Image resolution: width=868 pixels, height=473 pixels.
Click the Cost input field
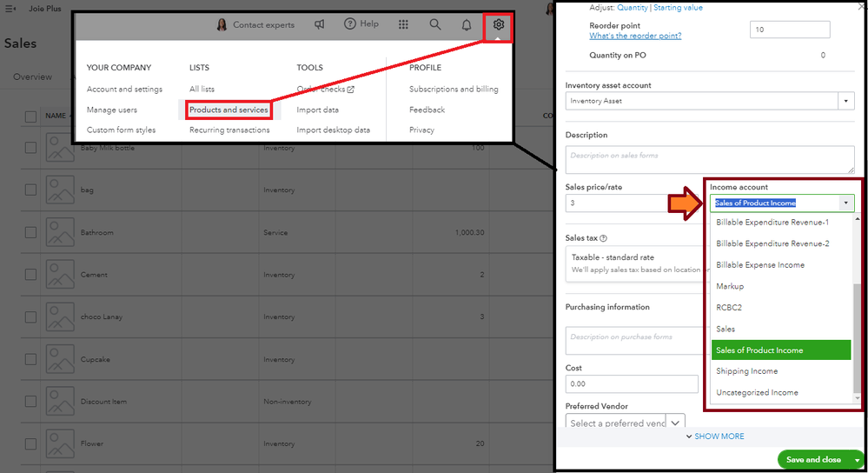(631, 383)
